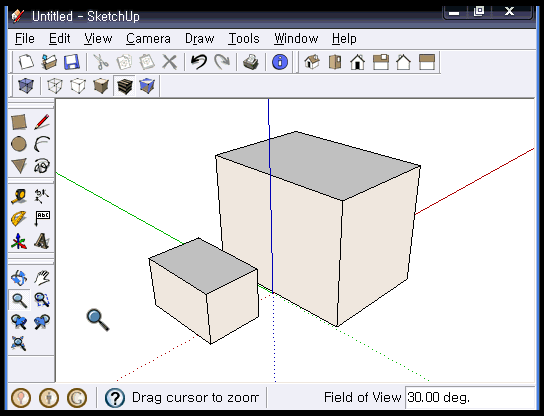
Task: Pick the Arc tool
Action: pyautogui.click(x=42, y=144)
